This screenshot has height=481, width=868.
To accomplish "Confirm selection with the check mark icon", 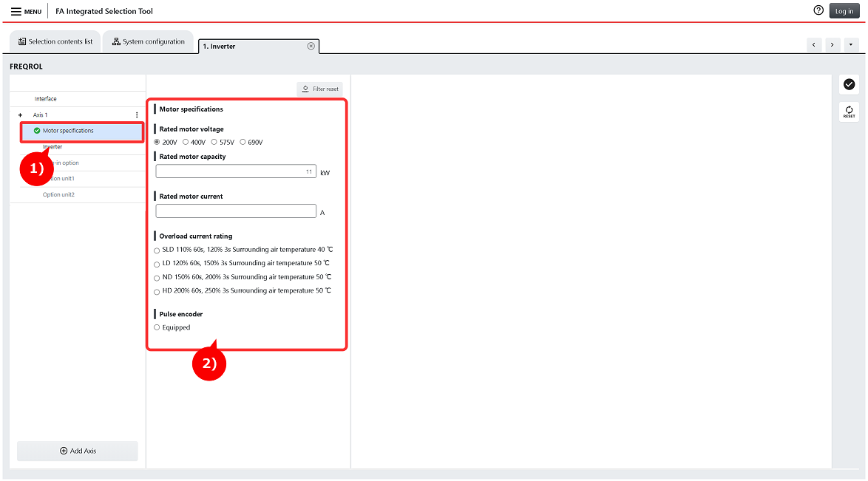I will click(x=850, y=84).
